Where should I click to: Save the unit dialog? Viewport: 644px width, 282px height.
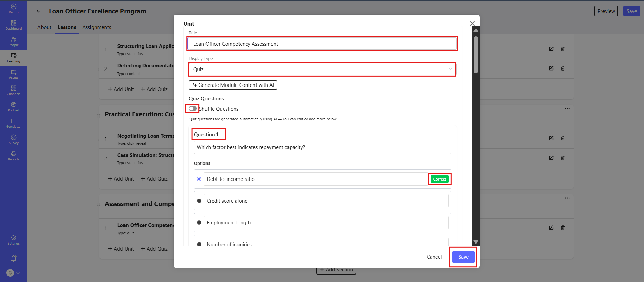(x=463, y=257)
